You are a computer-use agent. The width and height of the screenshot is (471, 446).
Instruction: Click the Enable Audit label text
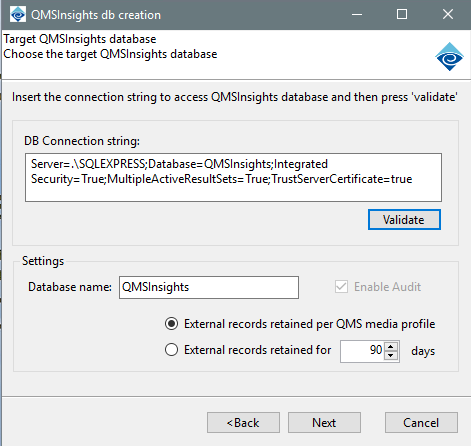pyautogui.click(x=387, y=287)
